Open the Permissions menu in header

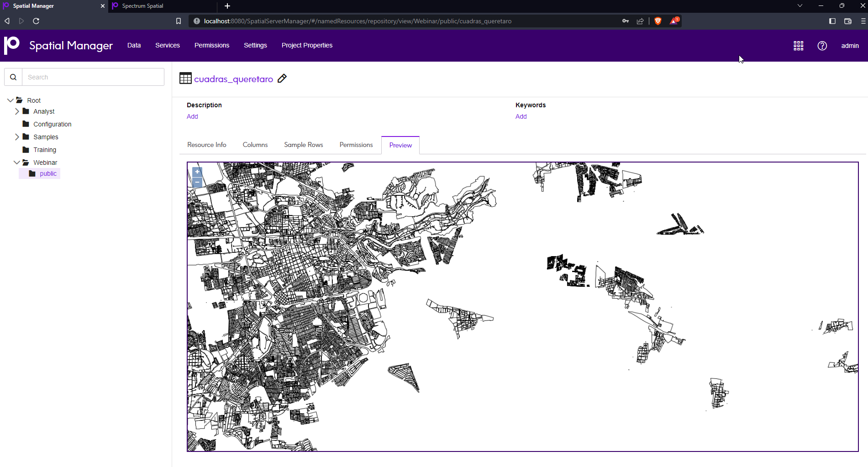pyautogui.click(x=212, y=45)
